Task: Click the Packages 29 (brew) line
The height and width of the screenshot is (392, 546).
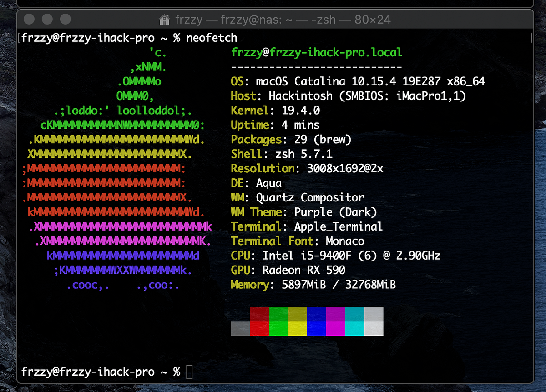Action: (291, 140)
